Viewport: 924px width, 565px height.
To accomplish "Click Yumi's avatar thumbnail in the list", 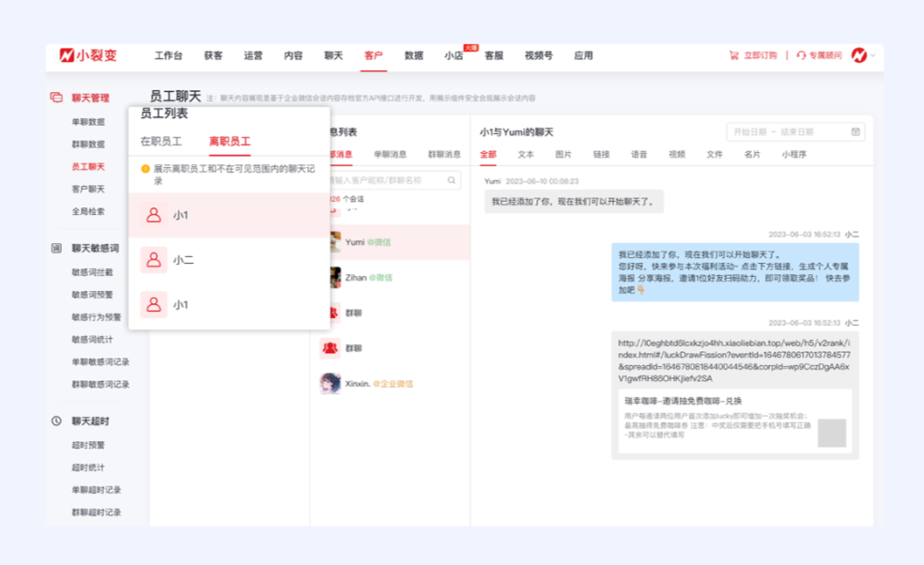I will (x=336, y=242).
